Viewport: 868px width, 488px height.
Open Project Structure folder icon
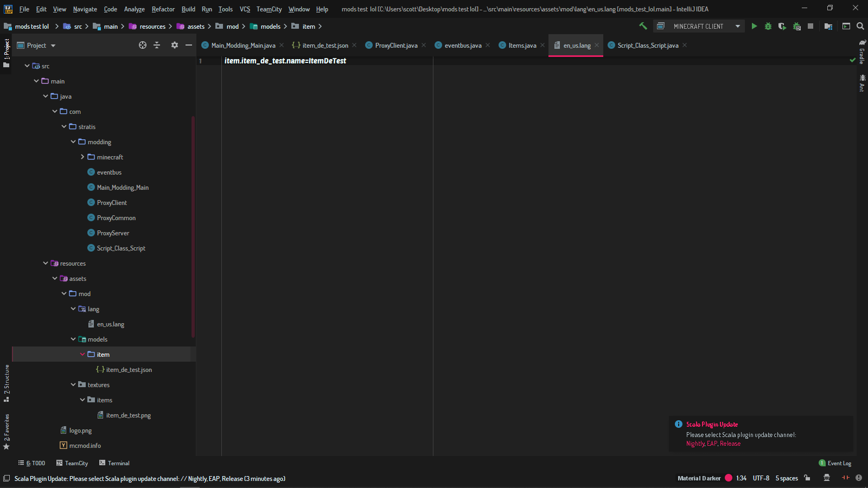pos(828,26)
